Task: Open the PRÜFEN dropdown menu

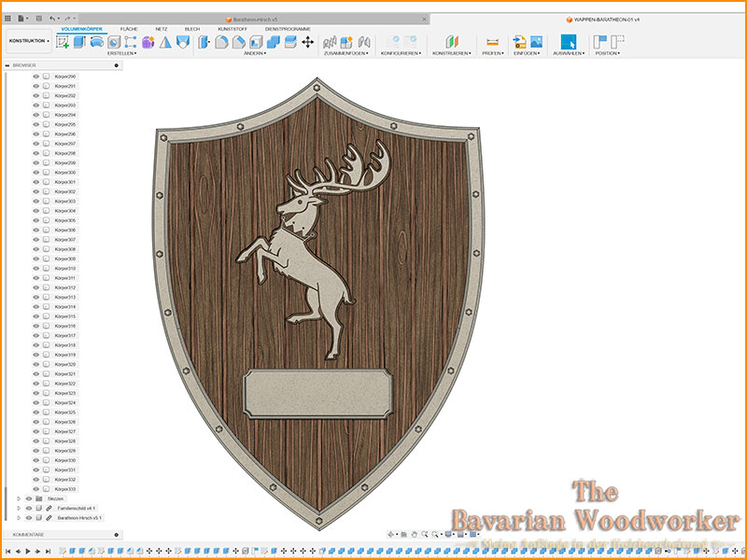Action: 493,53
